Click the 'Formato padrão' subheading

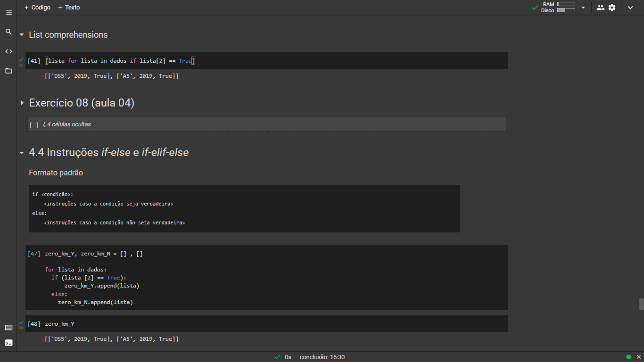click(56, 173)
